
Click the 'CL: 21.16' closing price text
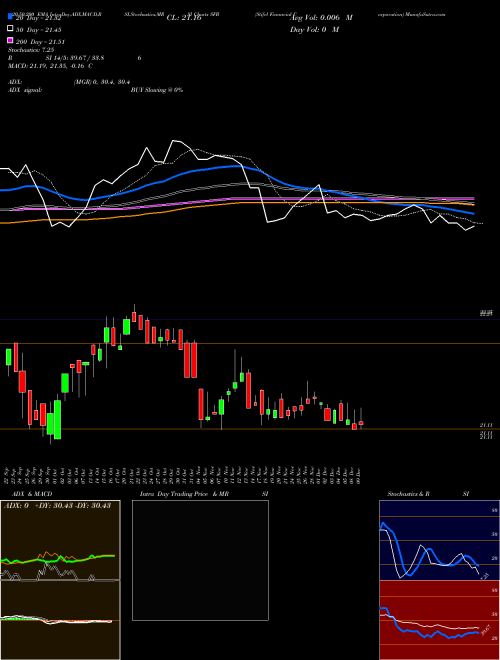(x=184, y=18)
